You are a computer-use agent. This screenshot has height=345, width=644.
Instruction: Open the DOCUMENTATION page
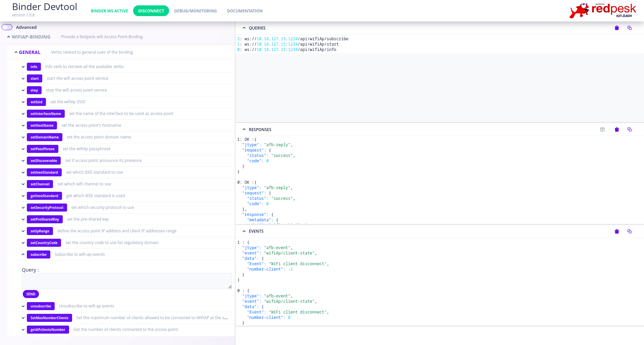tap(245, 11)
